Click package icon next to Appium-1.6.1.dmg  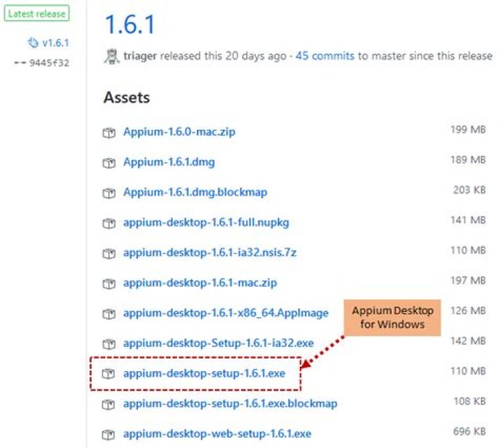[x=109, y=163]
